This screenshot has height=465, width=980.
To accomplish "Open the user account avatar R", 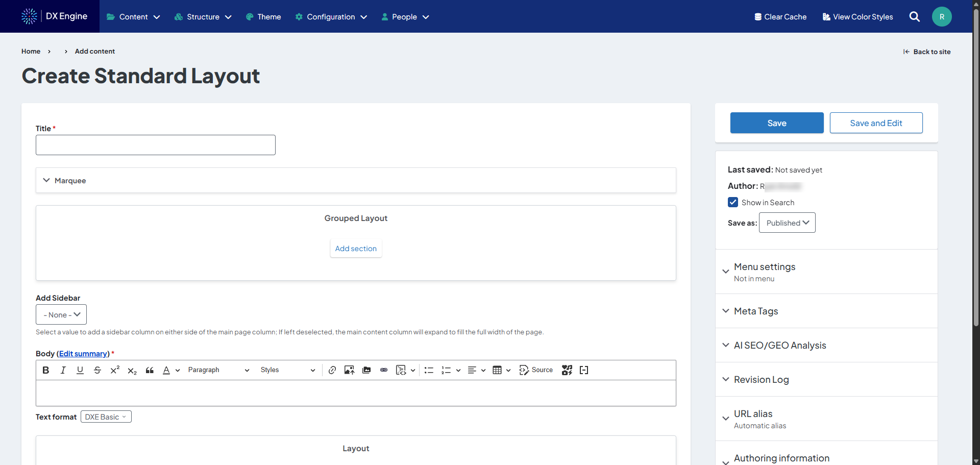I will (942, 17).
